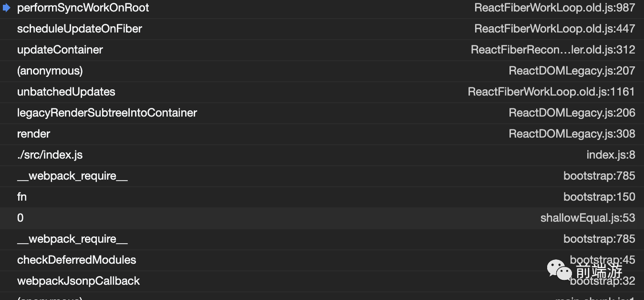644x300 pixels.
Task: Select the updateContainer stack frame
Action: coord(322,50)
